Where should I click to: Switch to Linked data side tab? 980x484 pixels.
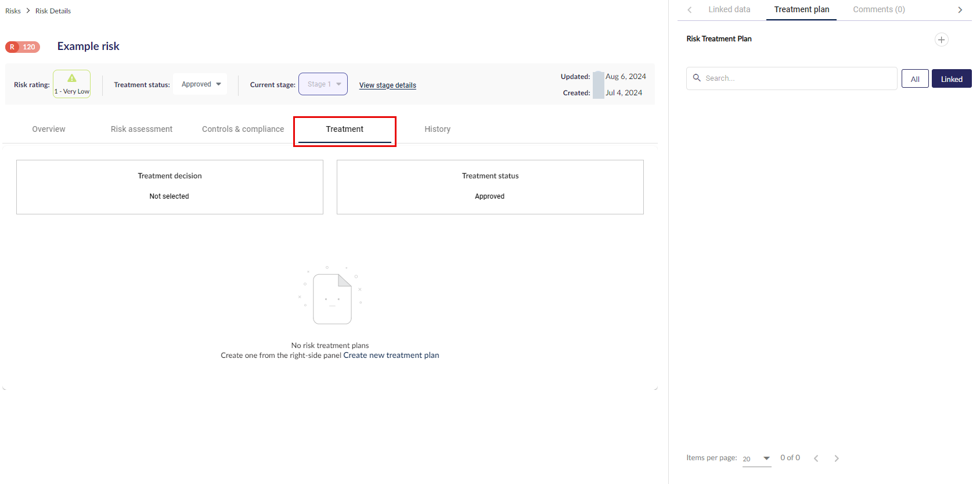(729, 9)
